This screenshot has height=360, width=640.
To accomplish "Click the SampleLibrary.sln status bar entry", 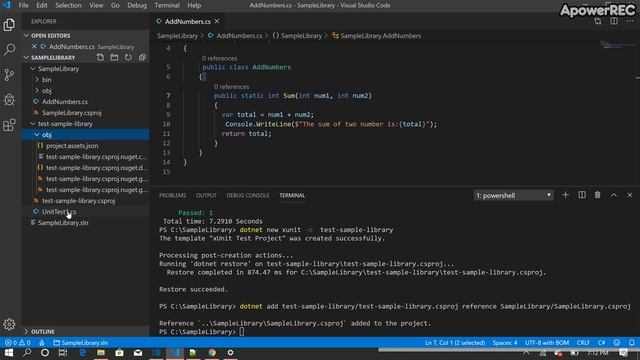I will 81,343.
